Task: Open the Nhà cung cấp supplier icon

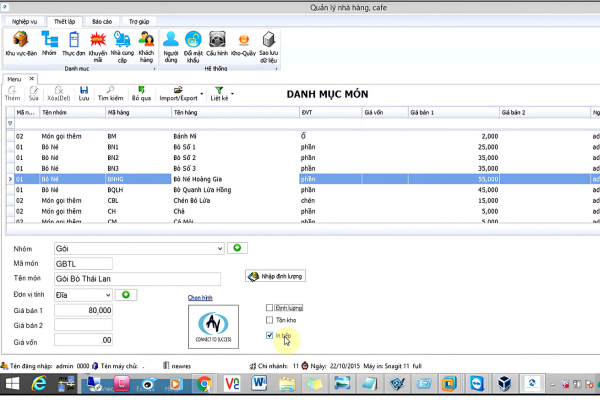Action: (x=122, y=47)
